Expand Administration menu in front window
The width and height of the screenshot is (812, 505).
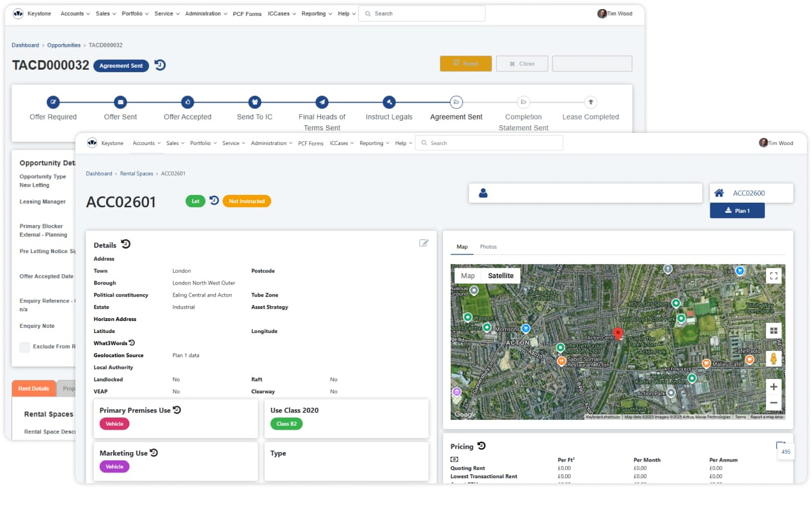click(x=272, y=143)
